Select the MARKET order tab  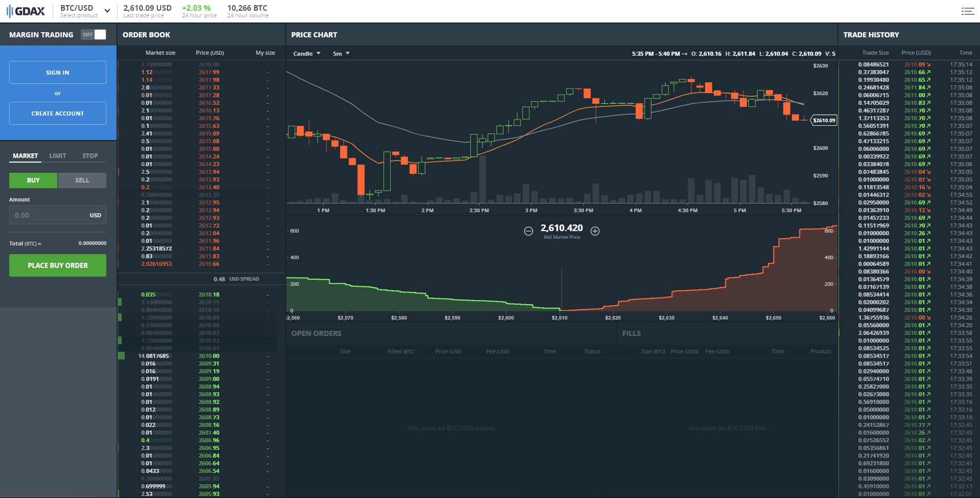(x=25, y=156)
